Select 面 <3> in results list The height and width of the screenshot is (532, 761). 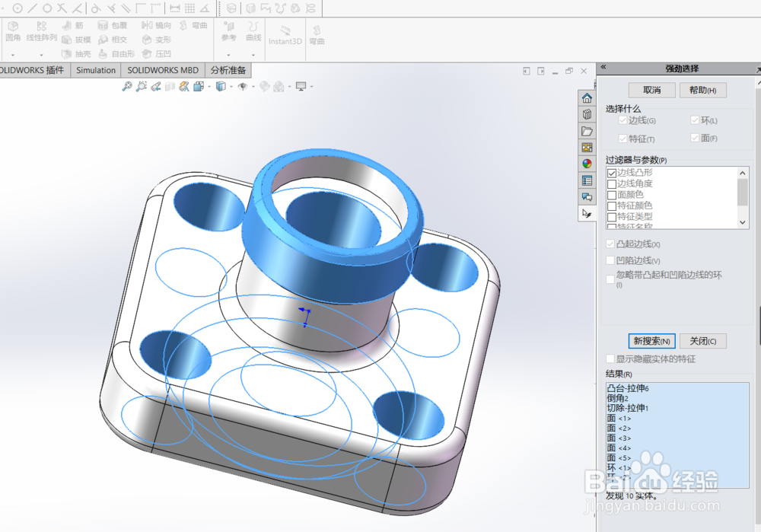(619, 438)
